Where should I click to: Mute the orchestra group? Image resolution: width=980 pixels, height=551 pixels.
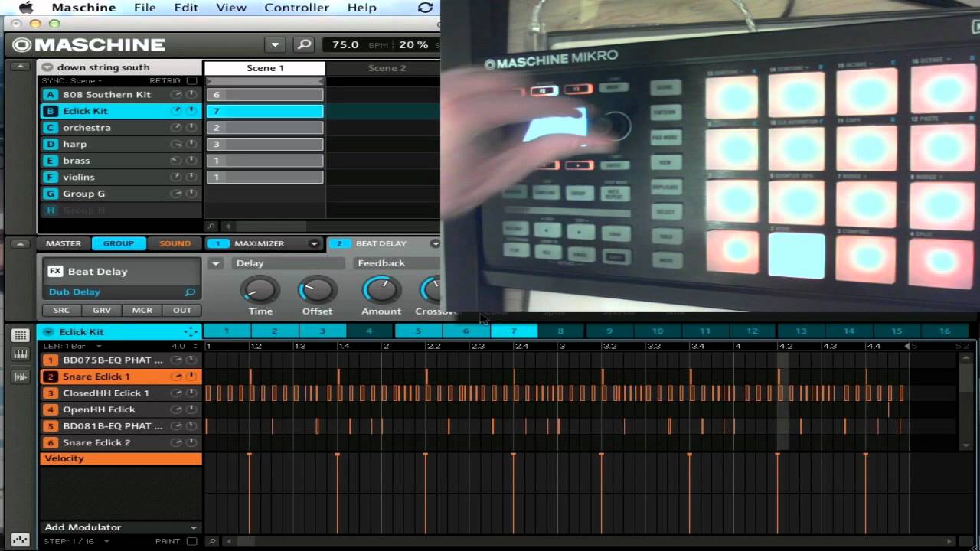point(191,128)
